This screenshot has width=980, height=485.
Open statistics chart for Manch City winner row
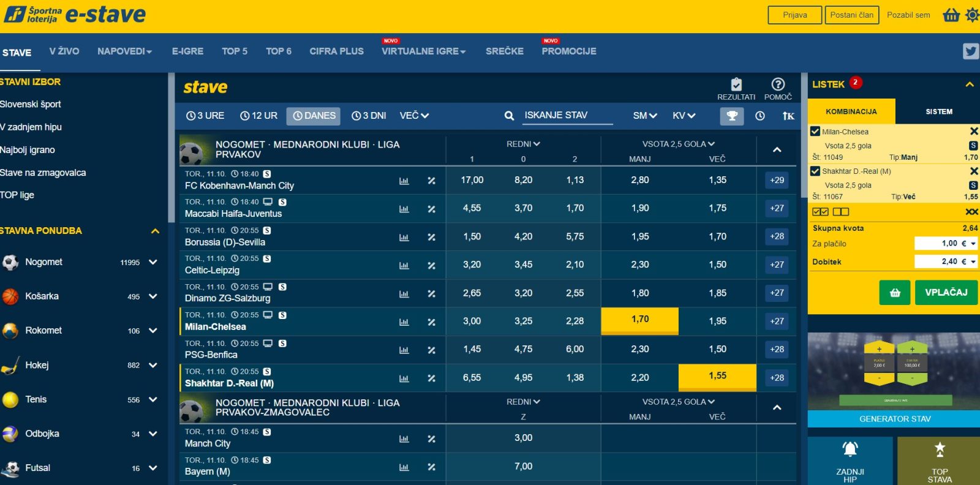pos(404,438)
